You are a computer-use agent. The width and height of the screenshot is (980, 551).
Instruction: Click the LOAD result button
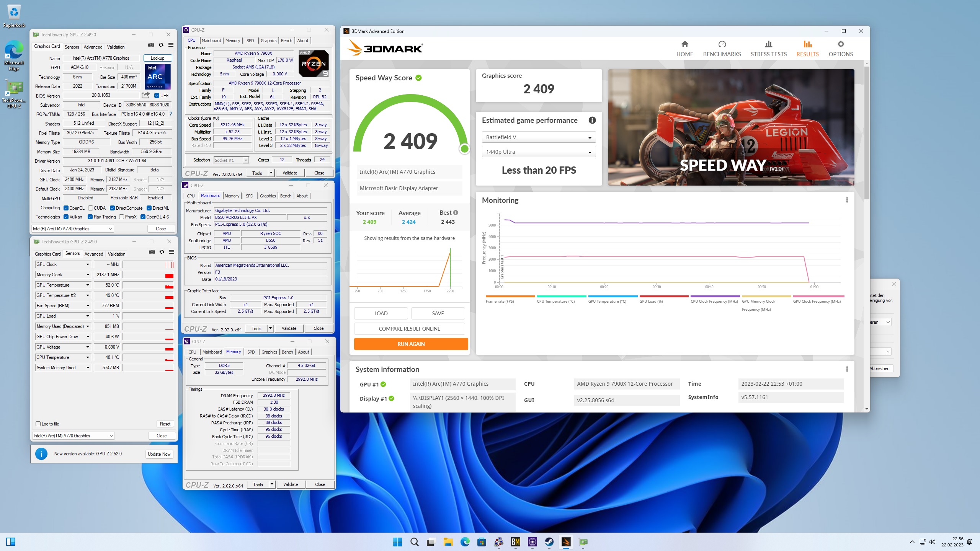[381, 313]
